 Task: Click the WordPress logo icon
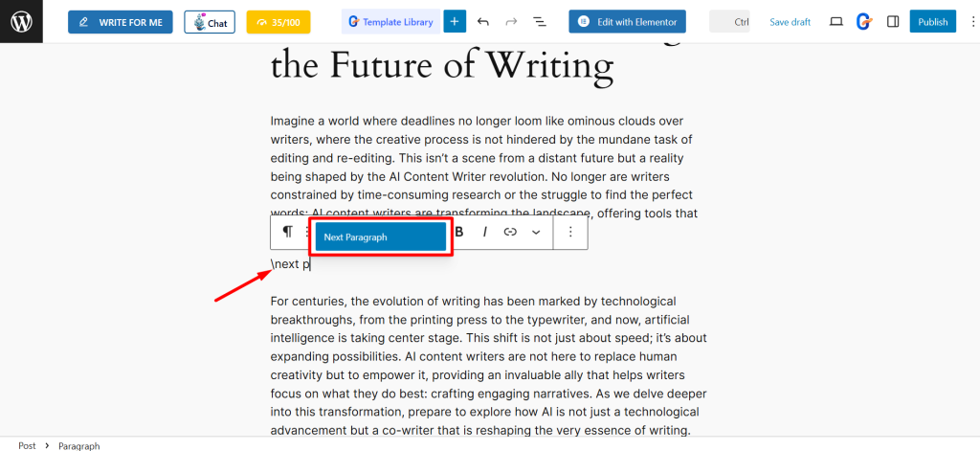coord(21,21)
